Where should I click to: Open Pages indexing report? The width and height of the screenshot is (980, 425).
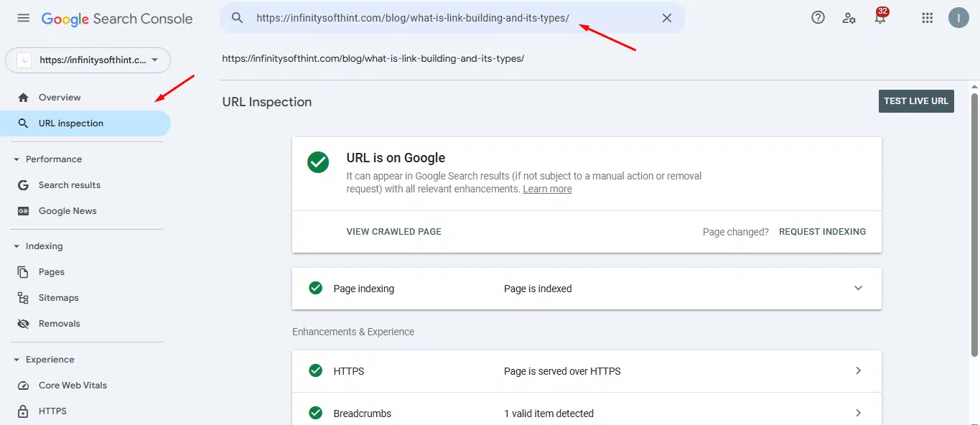[x=52, y=272]
